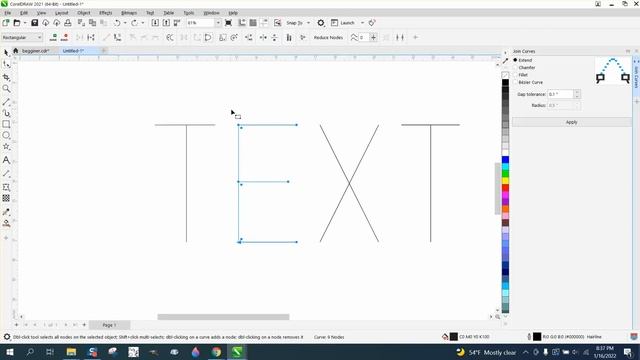Select the Shape tool in toolbox
This screenshot has height=360, width=640.
point(6,64)
